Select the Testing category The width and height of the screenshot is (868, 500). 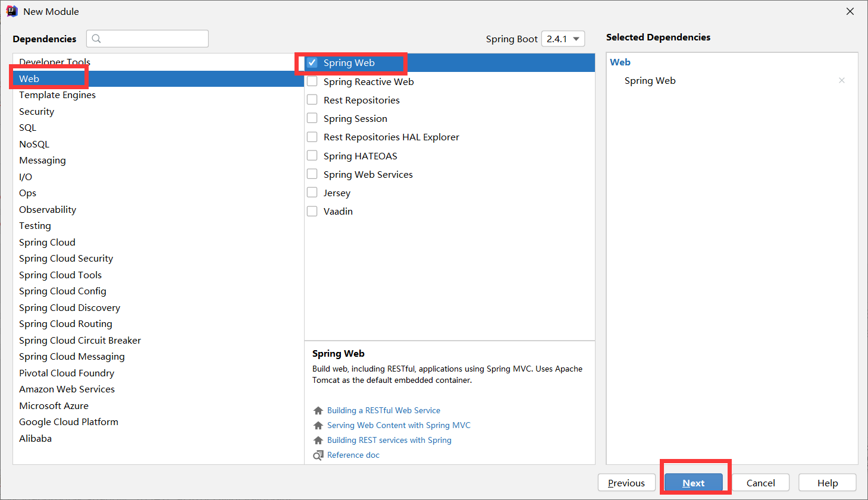[x=158, y=226]
